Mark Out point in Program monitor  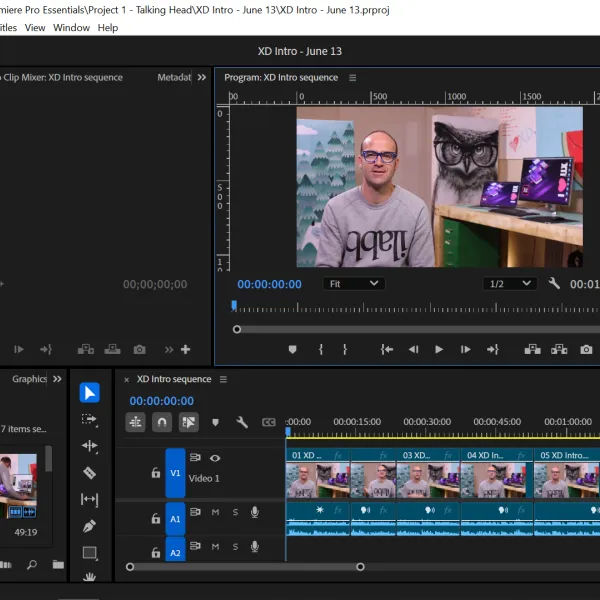tap(345, 349)
